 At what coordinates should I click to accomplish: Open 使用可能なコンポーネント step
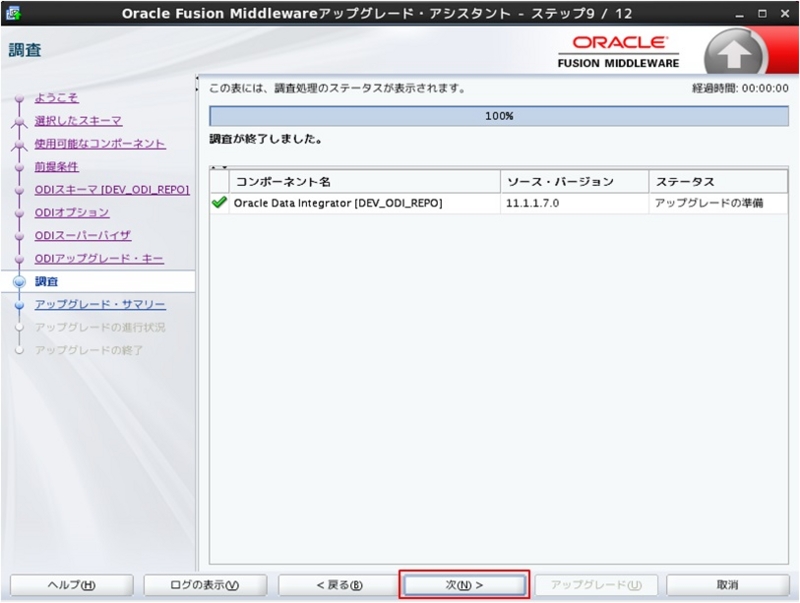[100, 143]
